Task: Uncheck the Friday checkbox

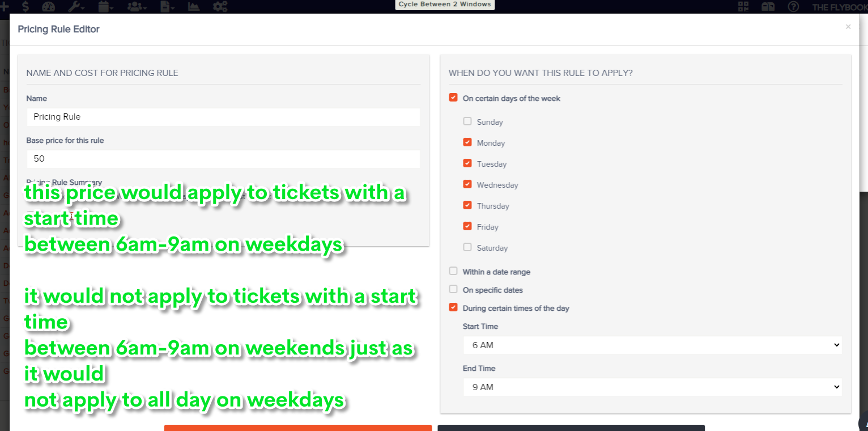Action: coord(467,226)
